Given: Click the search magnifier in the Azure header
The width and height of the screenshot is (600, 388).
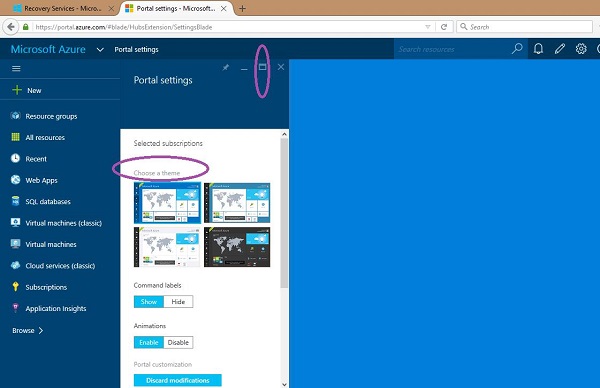Looking at the screenshot, I should click(x=517, y=49).
